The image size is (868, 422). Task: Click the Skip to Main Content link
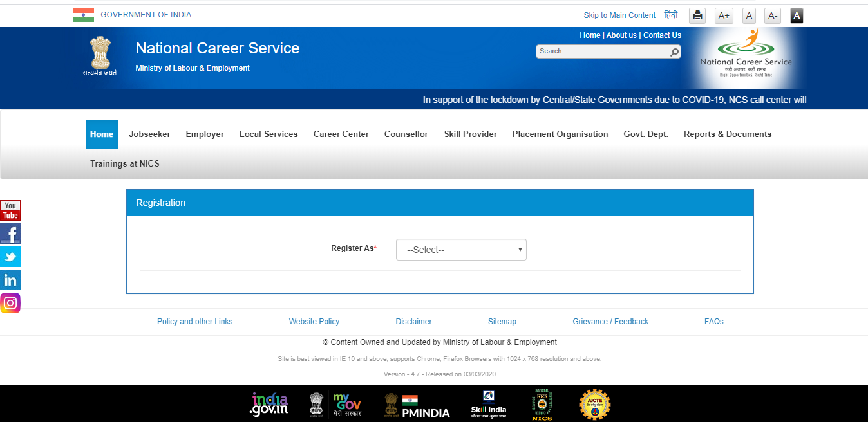click(619, 15)
